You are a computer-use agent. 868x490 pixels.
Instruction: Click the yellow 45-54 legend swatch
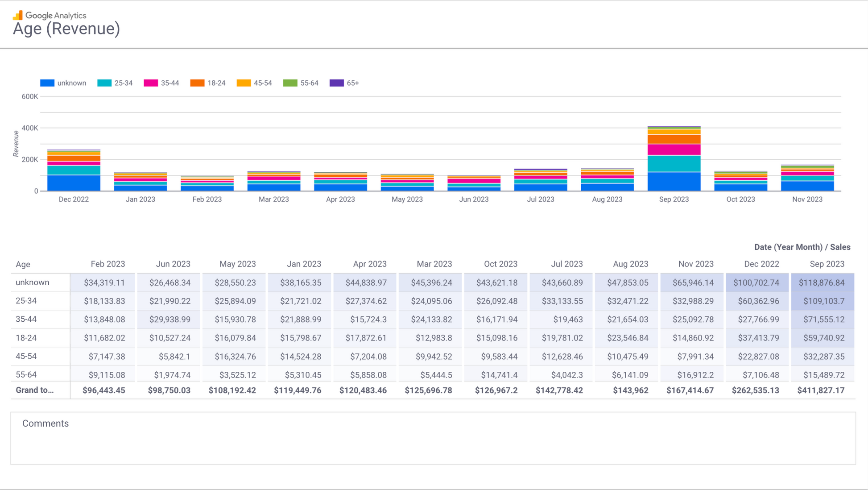point(244,83)
